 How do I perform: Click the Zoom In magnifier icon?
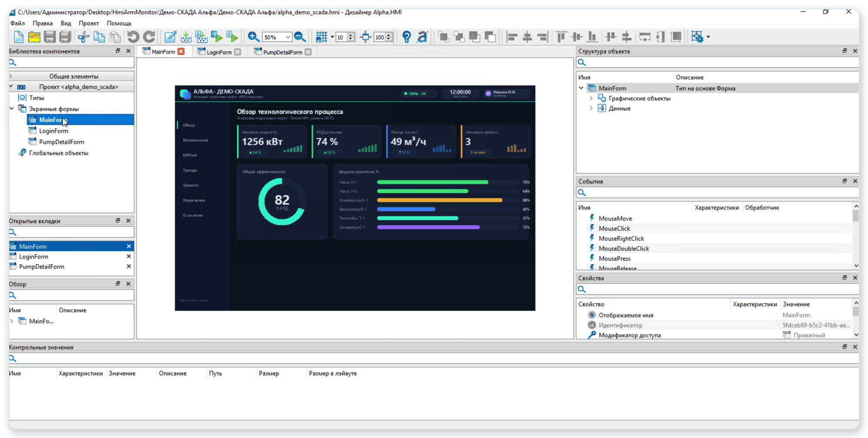(253, 37)
